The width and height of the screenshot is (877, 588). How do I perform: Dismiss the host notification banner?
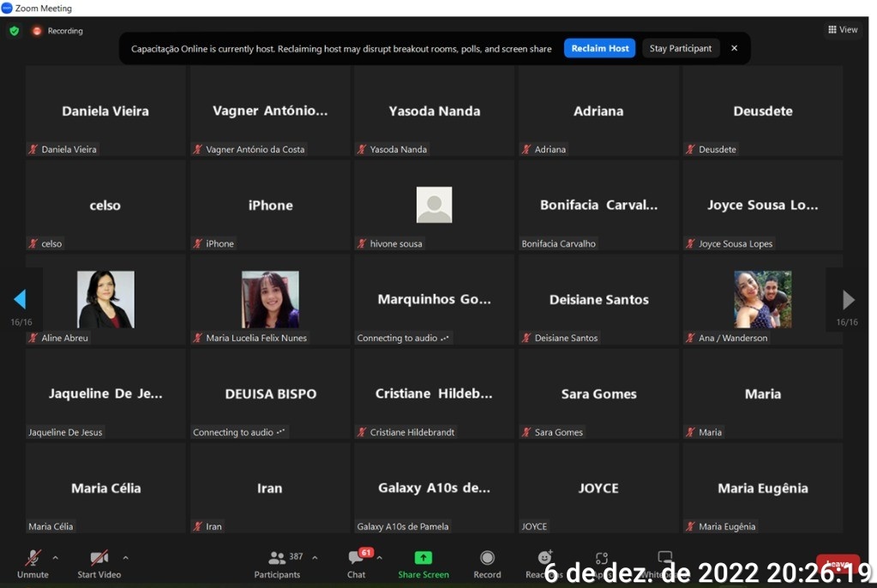(x=734, y=49)
